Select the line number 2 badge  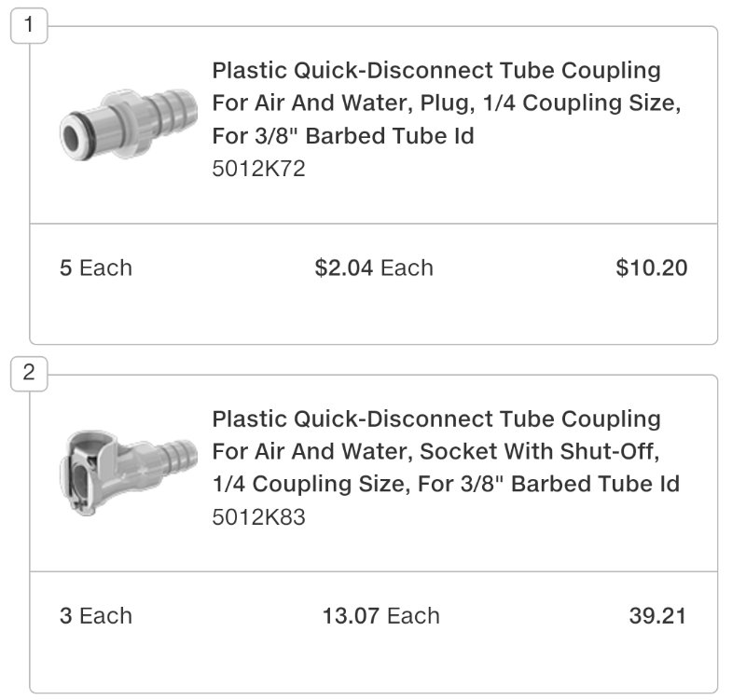click(29, 374)
